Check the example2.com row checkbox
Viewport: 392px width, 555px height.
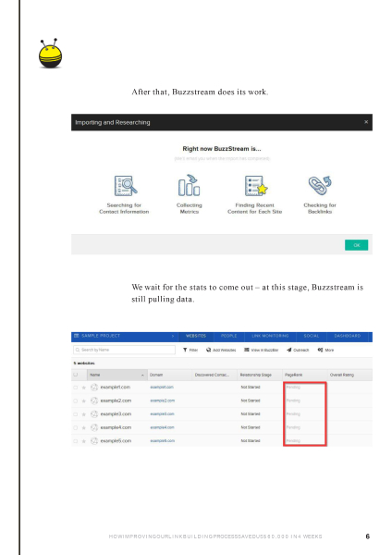point(76,401)
